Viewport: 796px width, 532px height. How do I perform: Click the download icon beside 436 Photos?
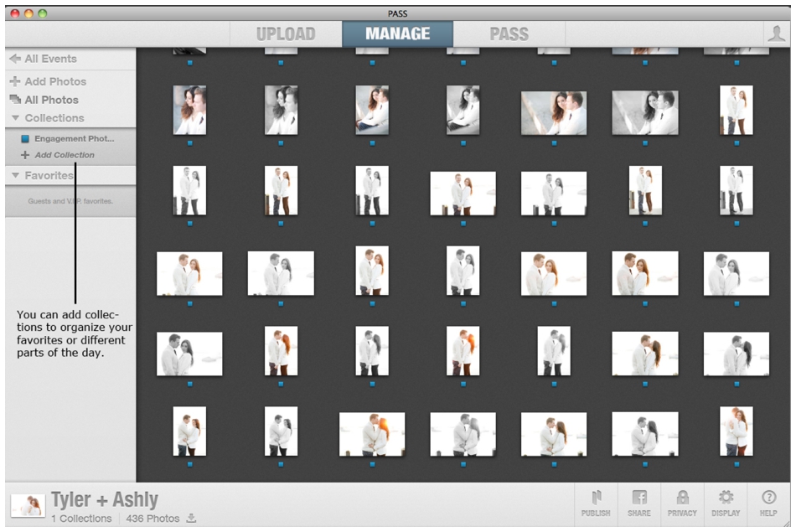[x=191, y=519]
